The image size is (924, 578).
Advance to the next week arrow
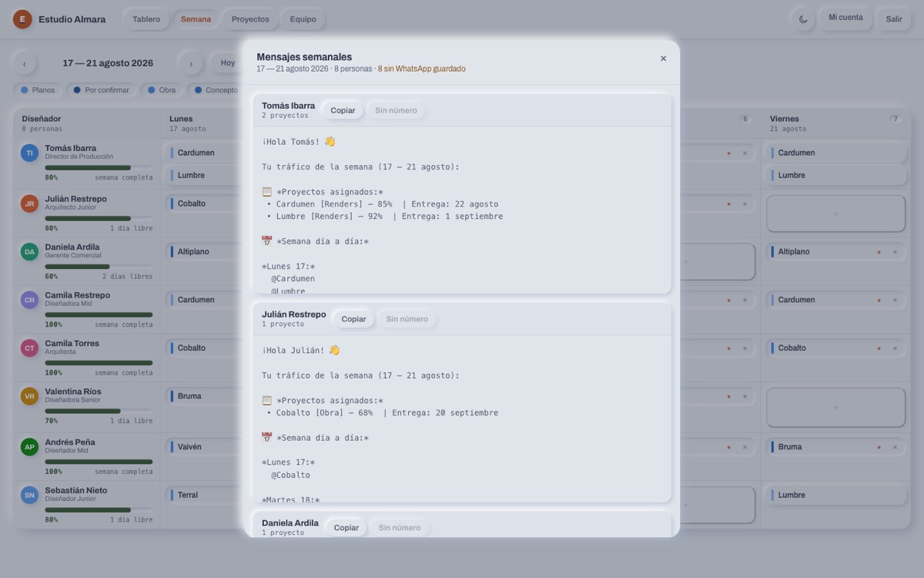[191, 63]
